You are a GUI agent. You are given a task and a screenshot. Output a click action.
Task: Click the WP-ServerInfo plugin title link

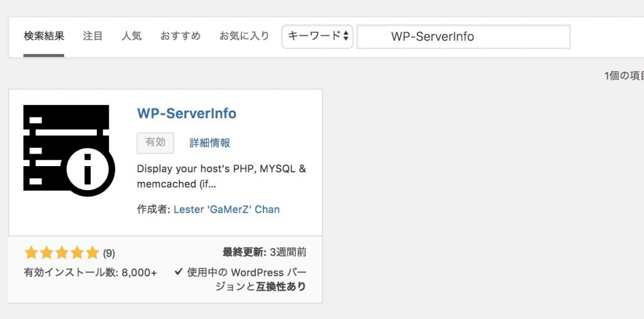coord(187,114)
